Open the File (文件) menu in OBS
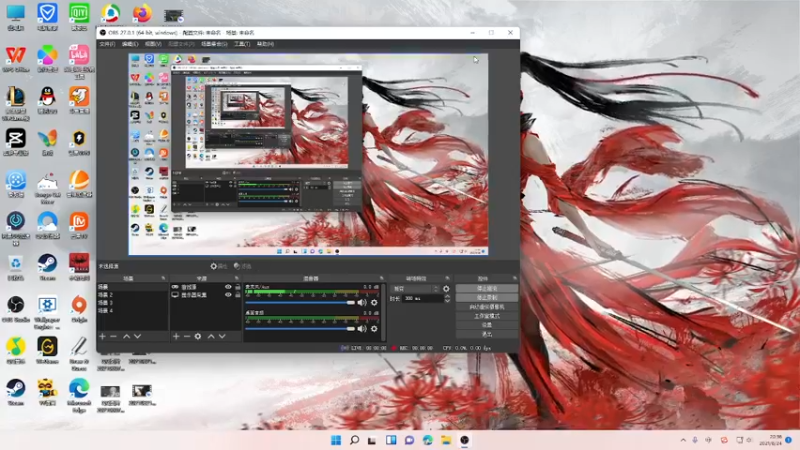800x450 pixels. [107, 44]
